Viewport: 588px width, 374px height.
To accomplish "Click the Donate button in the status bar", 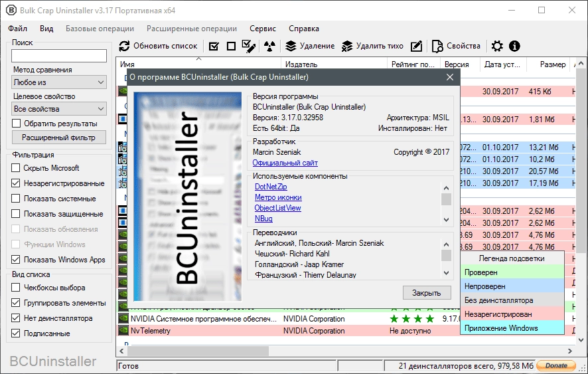I will (x=557, y=365).
